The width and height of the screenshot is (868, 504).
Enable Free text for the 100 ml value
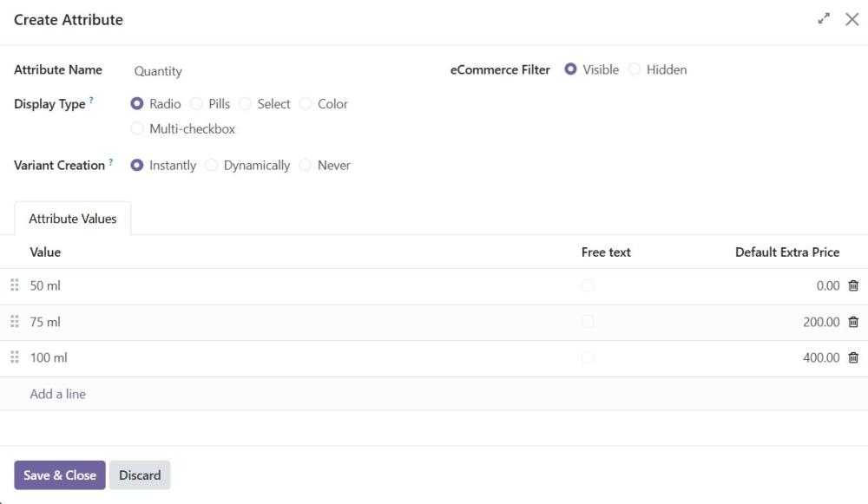588,357
